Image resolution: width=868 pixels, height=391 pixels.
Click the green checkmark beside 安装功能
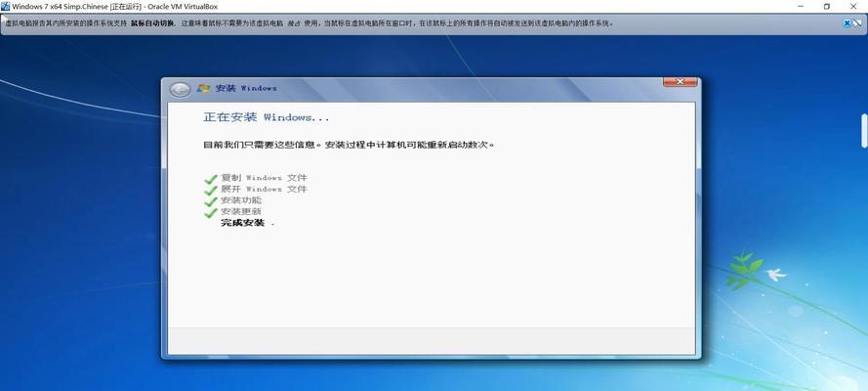(x=210, y=201)
